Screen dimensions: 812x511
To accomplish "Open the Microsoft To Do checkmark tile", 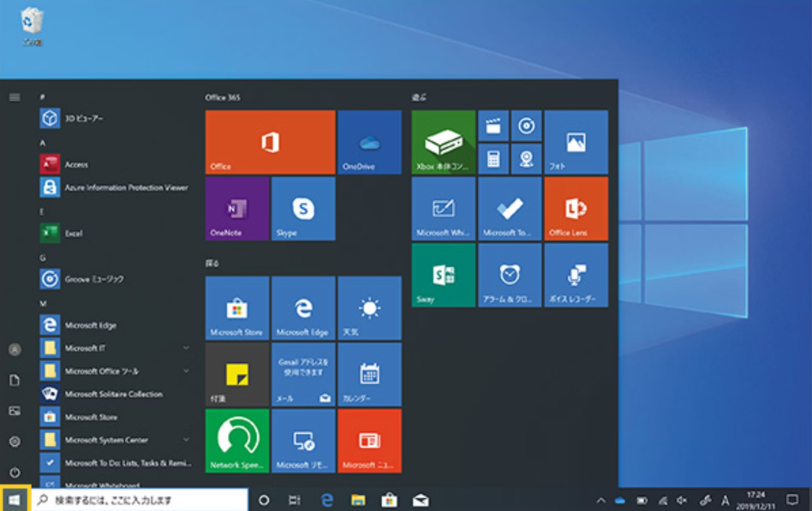I will click(510, 209).
